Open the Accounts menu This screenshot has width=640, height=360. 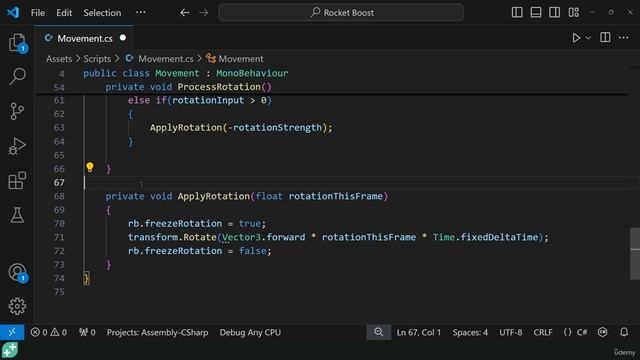point(17,273)
